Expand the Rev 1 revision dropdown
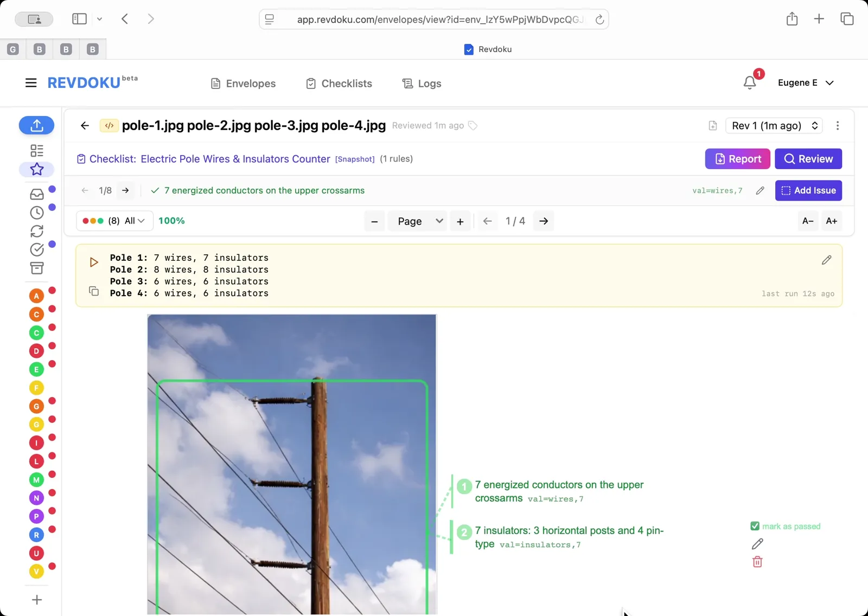868x616 pixels. click(774, 125)
